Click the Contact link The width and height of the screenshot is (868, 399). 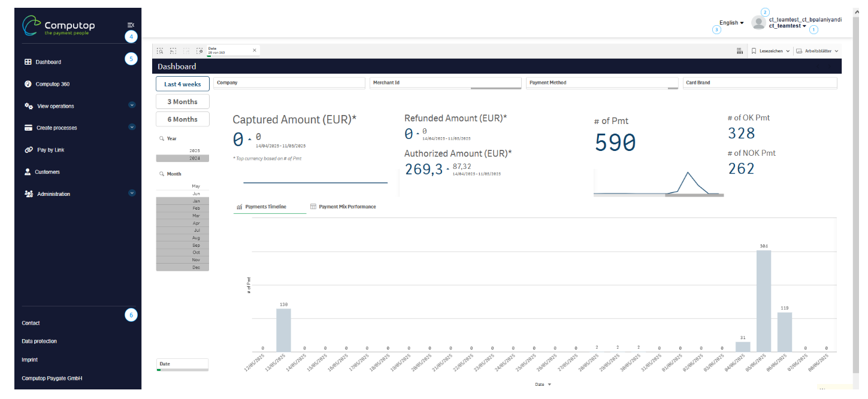point(31,323)
